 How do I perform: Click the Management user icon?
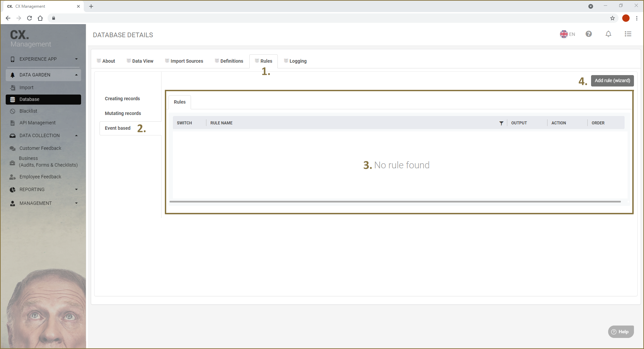[12, 203]
